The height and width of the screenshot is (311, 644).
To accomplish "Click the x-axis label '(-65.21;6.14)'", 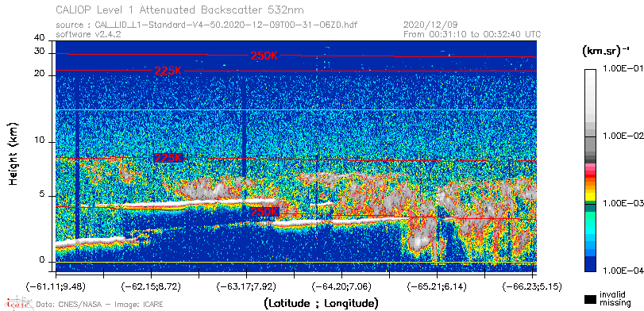I will pyautogui.click(x=437, y=286).
